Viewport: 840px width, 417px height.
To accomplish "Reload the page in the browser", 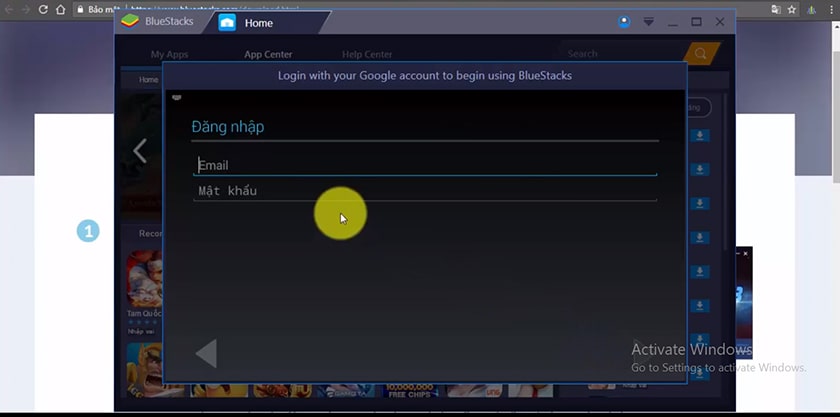I will 43,9.
